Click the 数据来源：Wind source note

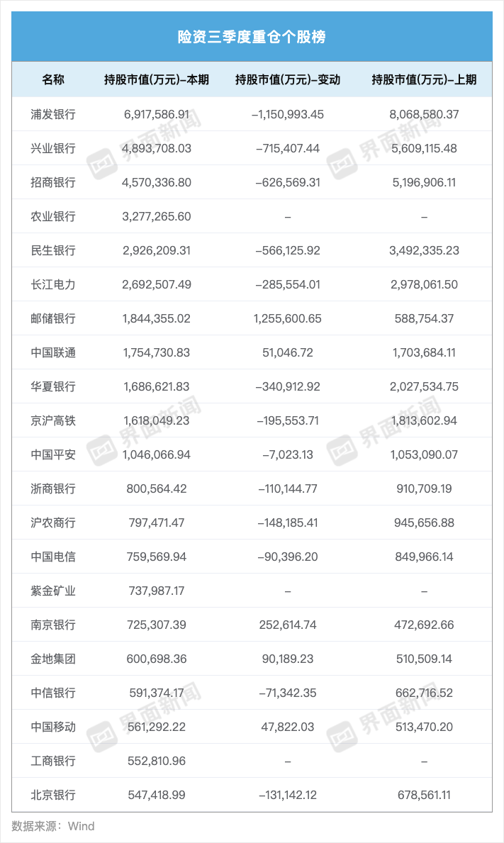[x=53, y=826]
